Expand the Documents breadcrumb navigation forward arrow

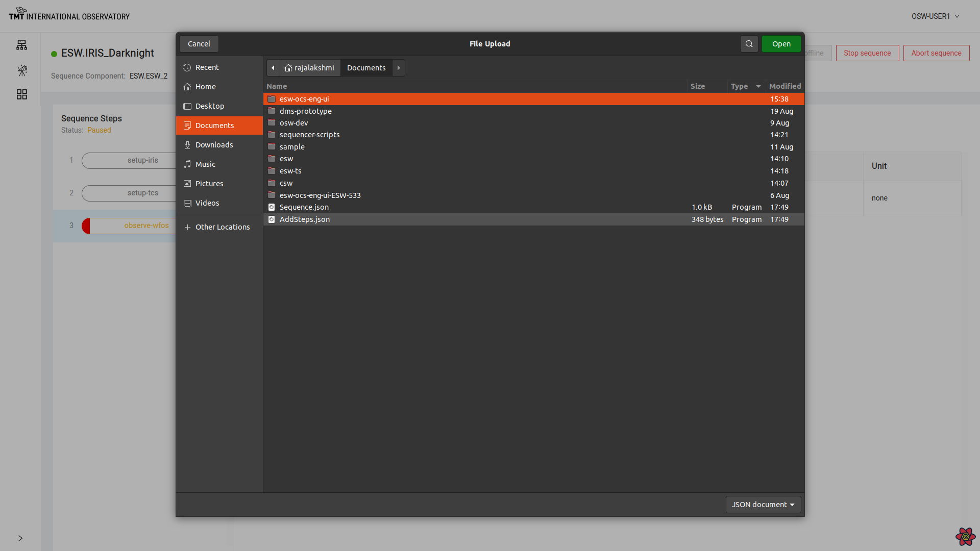click(399, 67)
